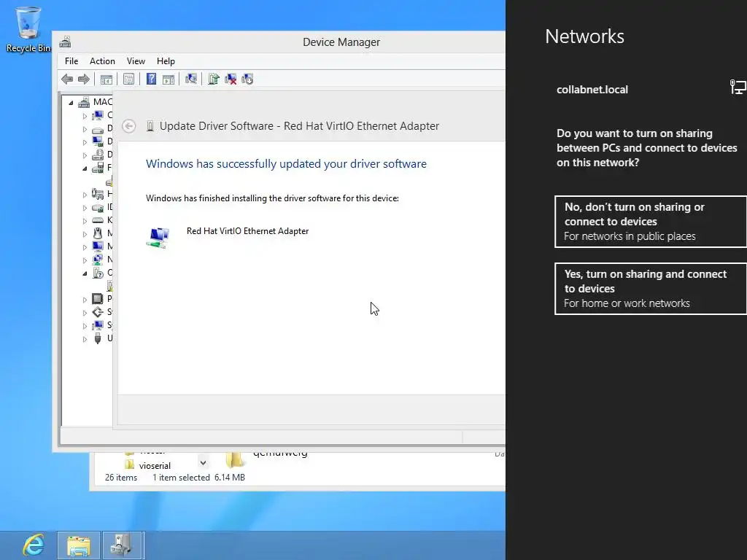Select the Processors chip icon in device tree
Viewport: 747px width, 560px height.
tap(98, 298)
